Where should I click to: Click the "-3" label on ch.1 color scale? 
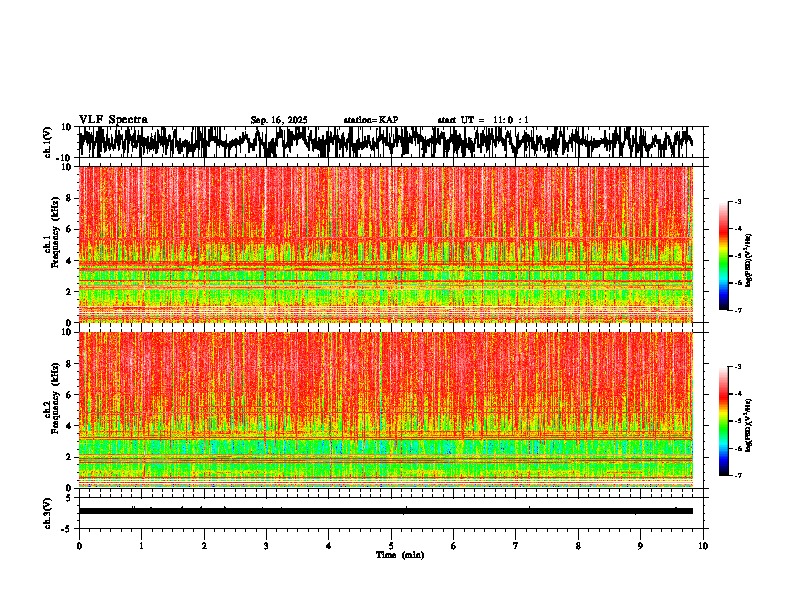737,201
